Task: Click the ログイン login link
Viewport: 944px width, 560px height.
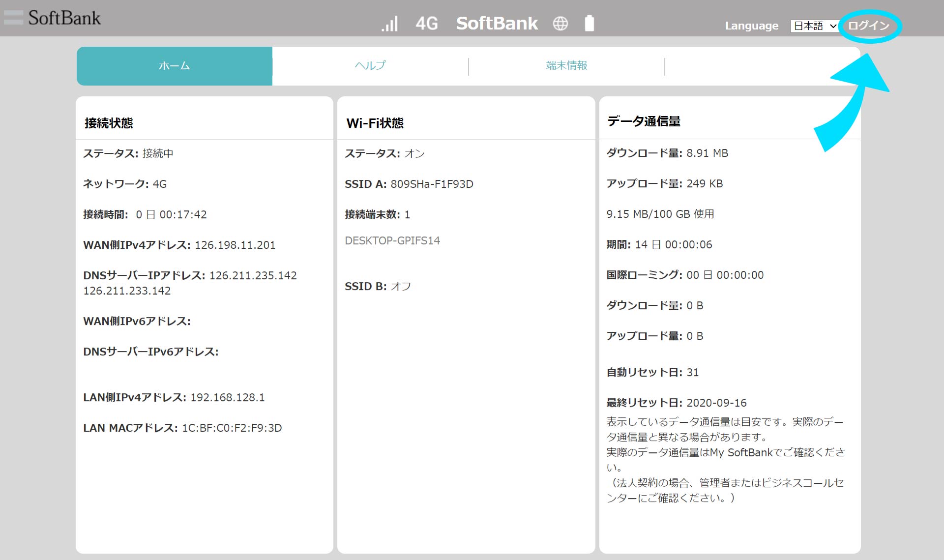Action: tap(869, 26)
